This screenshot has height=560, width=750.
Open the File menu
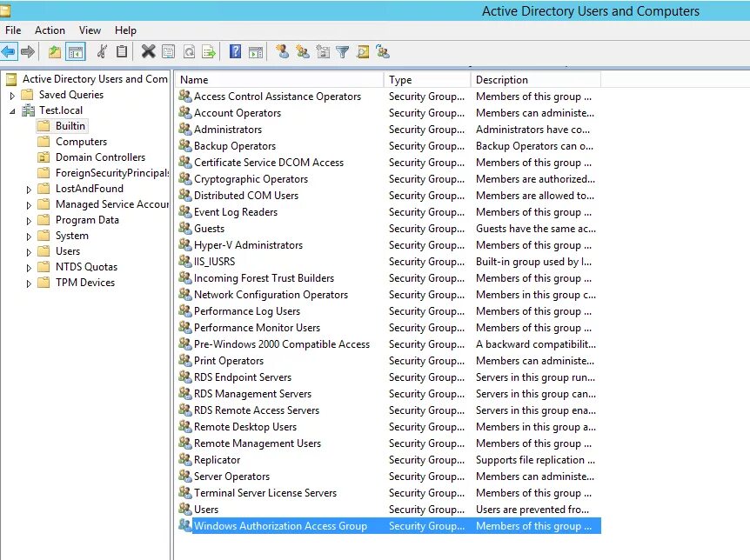coord(13,30)
